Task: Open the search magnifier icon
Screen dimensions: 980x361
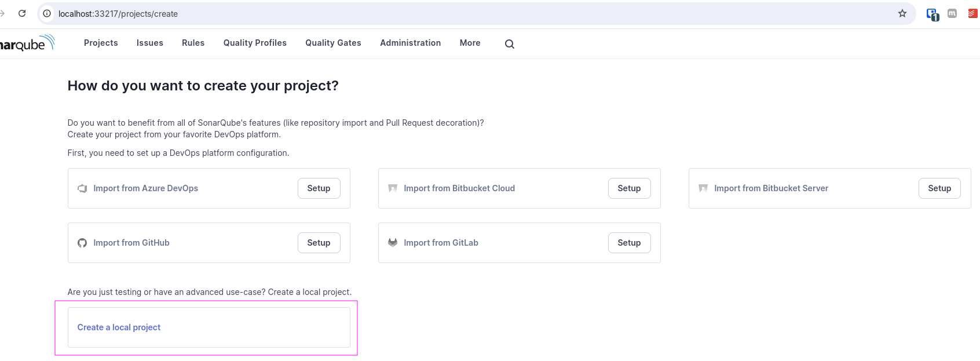Action: coord(509,44)
